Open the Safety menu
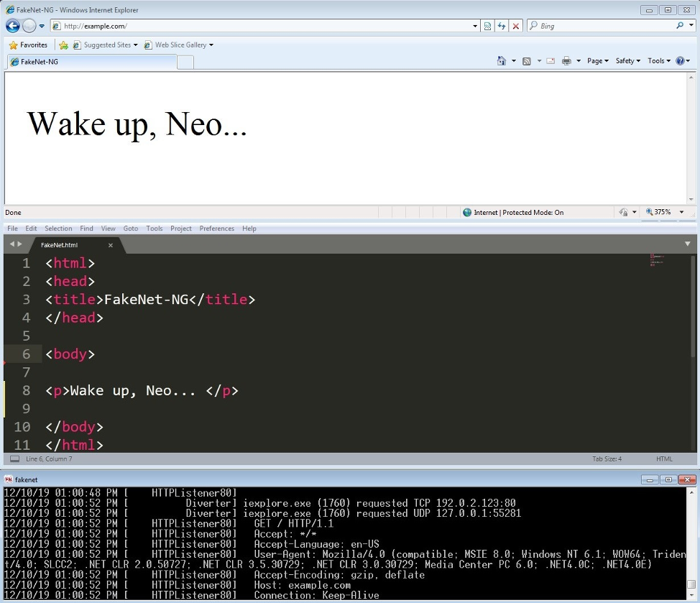 627,60
